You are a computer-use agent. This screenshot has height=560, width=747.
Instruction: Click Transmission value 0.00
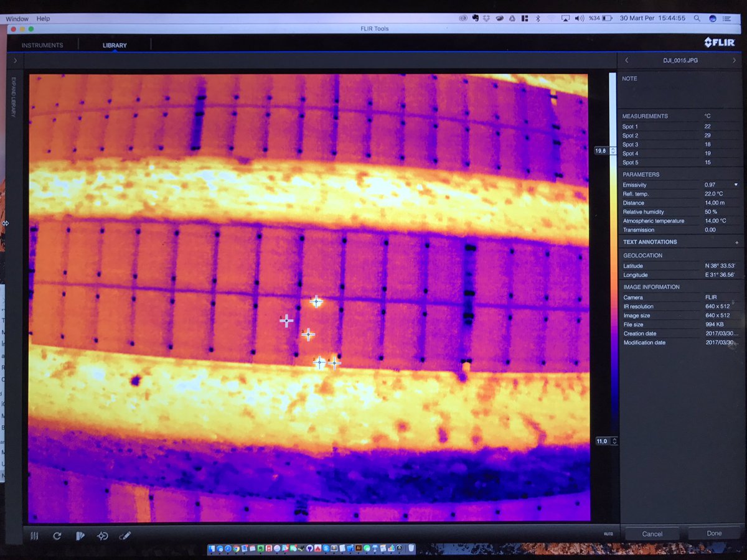point(710,230)
